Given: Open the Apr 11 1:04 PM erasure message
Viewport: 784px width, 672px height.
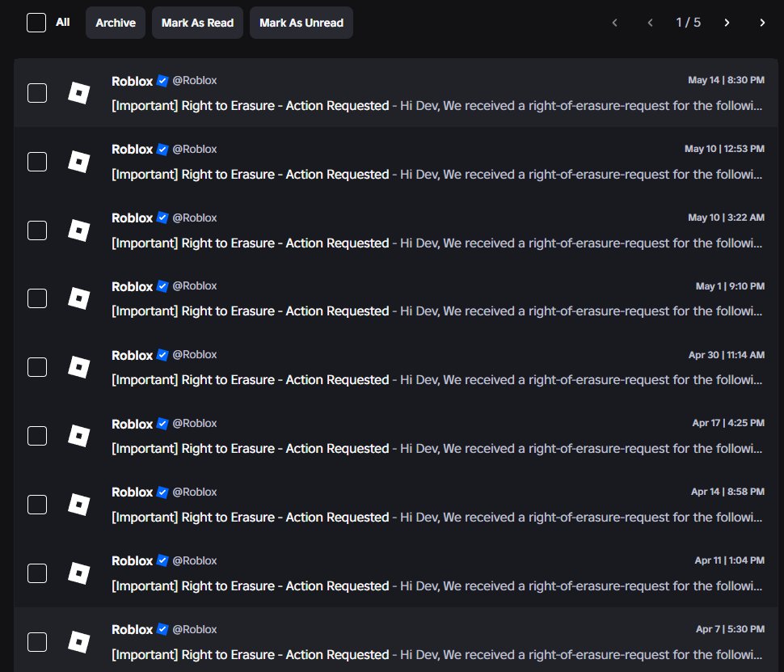Looking at the screenshot, I should pyautogui.click(x=396, y=573).
